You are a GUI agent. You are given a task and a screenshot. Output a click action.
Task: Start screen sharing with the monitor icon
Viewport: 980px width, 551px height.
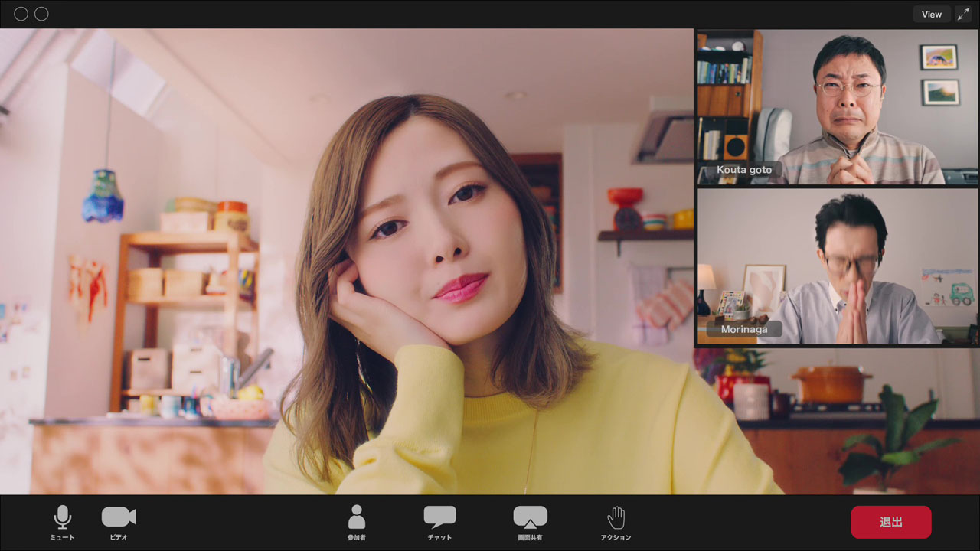(530, 517)
